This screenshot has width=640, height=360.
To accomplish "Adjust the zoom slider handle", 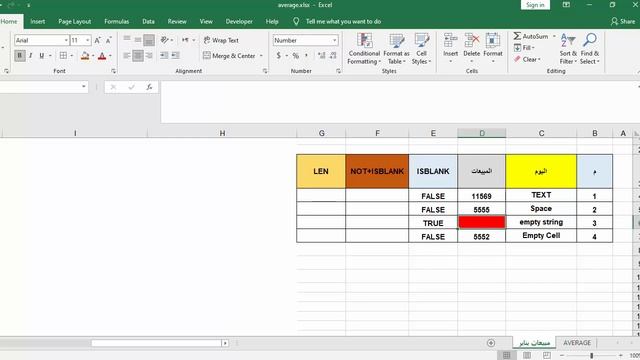I will coord(591,356).
